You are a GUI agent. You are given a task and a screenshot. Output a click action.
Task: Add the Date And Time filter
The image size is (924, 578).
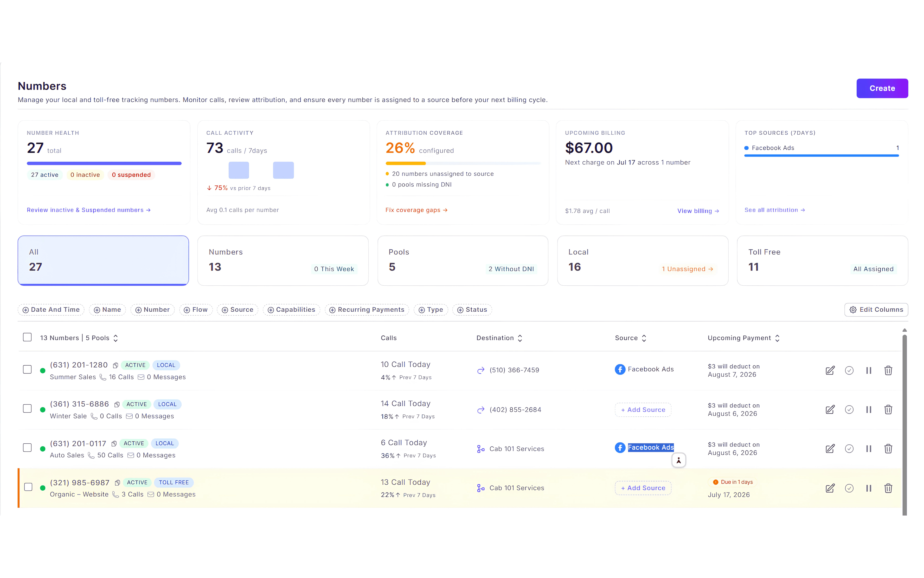tap(51, 310)
